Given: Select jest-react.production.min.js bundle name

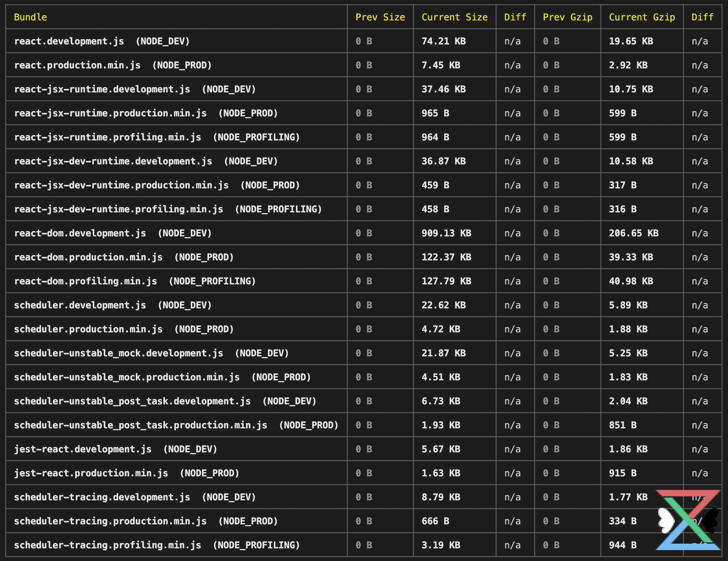Looking at the screenshot, I should point(91,473).
